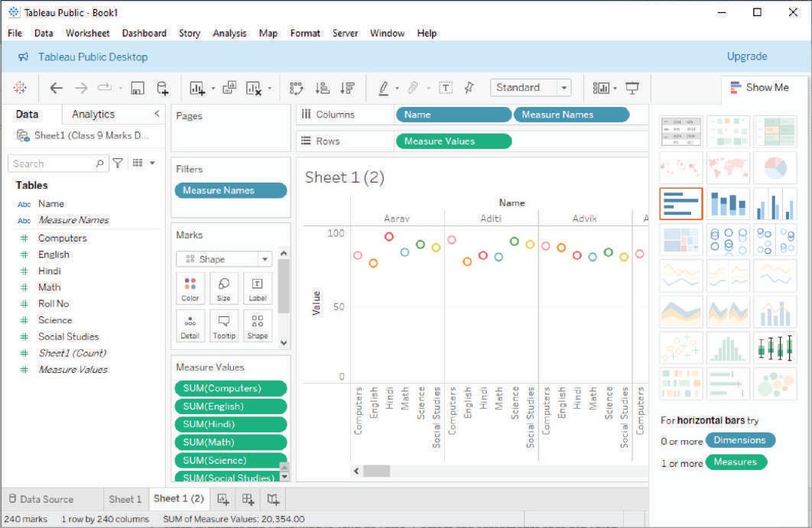The height and width of the screenshot is (528, 812).
Task: Open the Detail marks card
Action: pos(190,326)
